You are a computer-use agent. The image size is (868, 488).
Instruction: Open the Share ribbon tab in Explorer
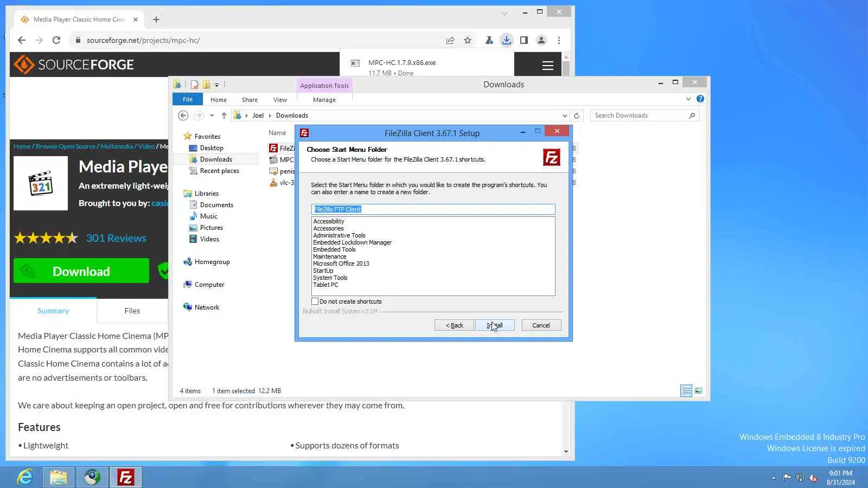pyautogui.click(x=250, y=100)
